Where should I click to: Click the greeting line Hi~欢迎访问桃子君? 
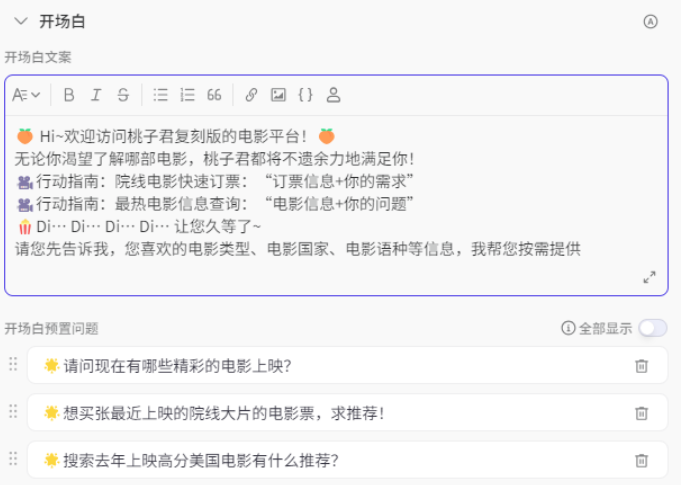pos(176,136)
